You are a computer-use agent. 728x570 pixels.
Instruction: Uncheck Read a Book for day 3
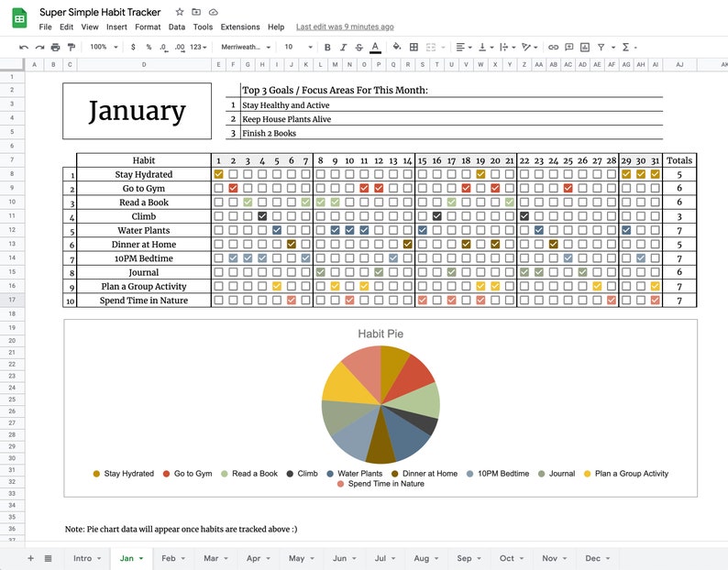coord(248,202)
